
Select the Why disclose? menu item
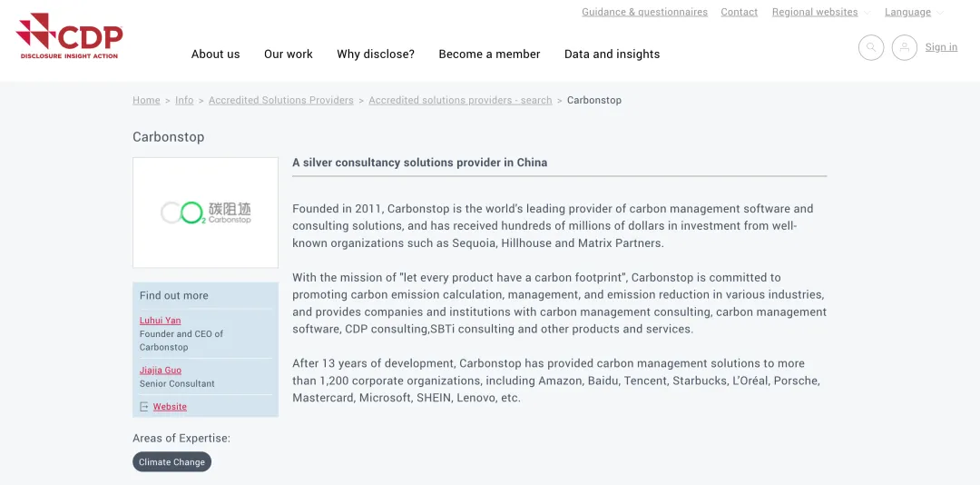[x=376, y=54]
